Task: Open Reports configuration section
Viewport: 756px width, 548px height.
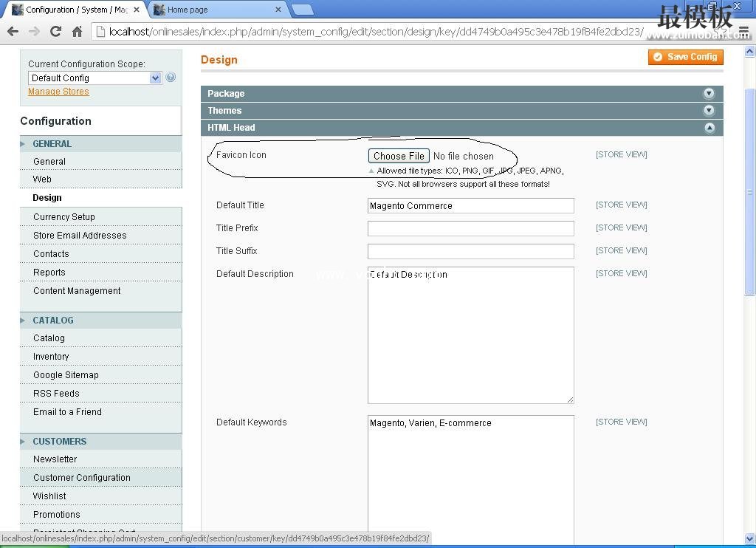Action: 100,273
